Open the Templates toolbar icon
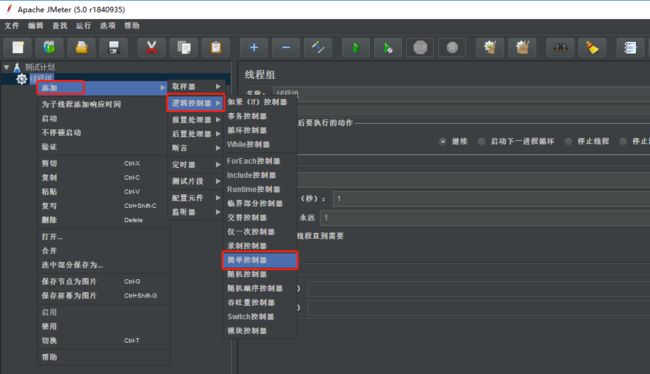650x374 pixels. pyautogui.click(x=50, y=48)
